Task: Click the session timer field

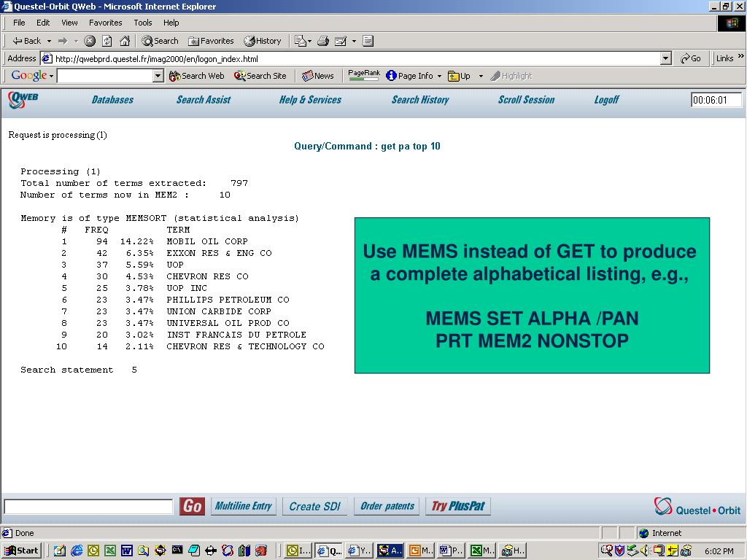Action: [x=716, y=100]
